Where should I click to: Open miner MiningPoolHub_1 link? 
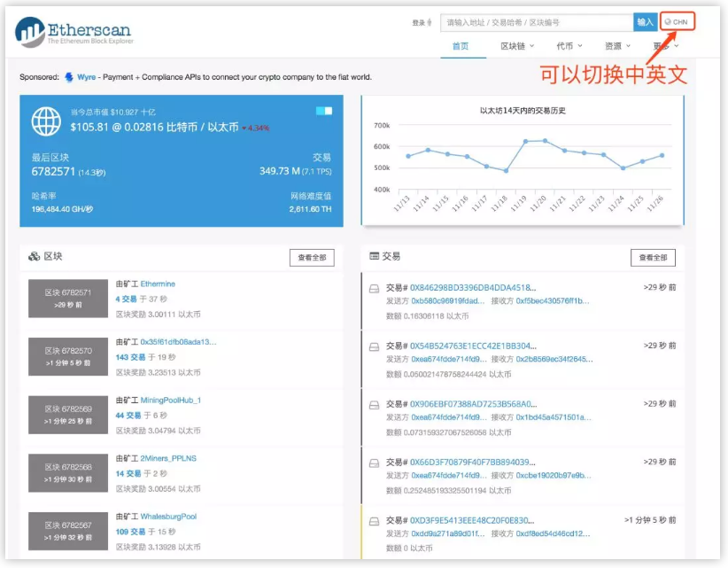(x=171, y=400)
